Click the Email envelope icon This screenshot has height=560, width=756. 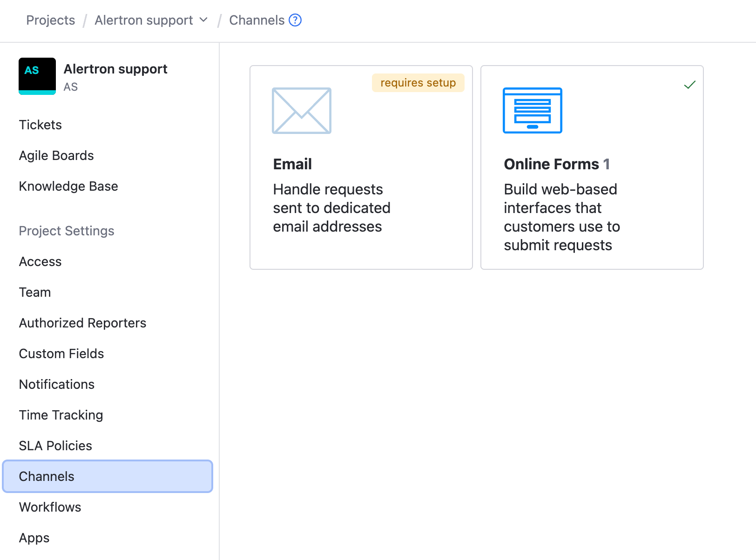301,111
